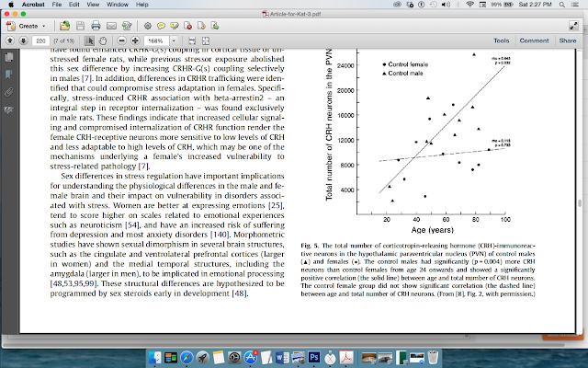Viewport: 588px width, 368px height.
Task: Click the Create PDF button
Action: click(22, 26)
